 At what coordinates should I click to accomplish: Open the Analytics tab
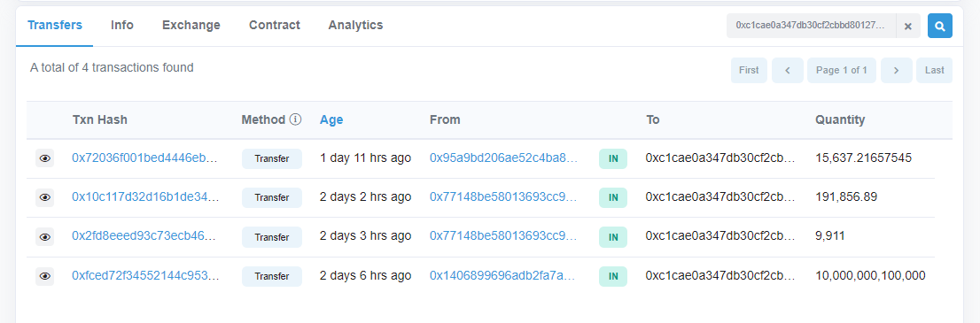tap(355, 25)
